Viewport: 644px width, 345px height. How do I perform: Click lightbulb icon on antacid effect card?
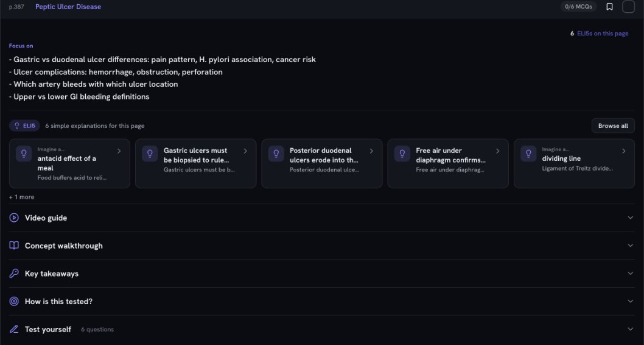24,154
